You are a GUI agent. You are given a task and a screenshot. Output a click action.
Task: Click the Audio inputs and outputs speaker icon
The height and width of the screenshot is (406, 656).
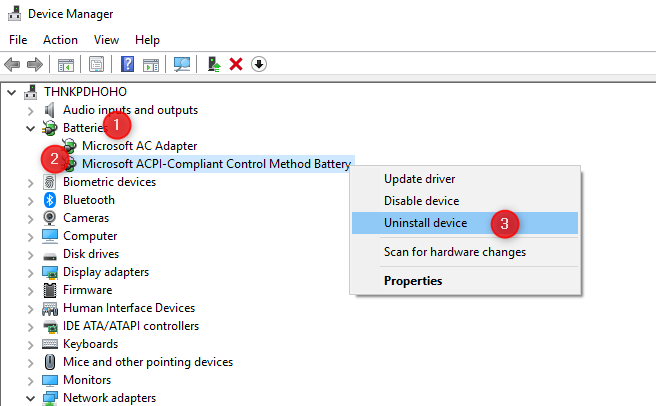tap(49, 110)
